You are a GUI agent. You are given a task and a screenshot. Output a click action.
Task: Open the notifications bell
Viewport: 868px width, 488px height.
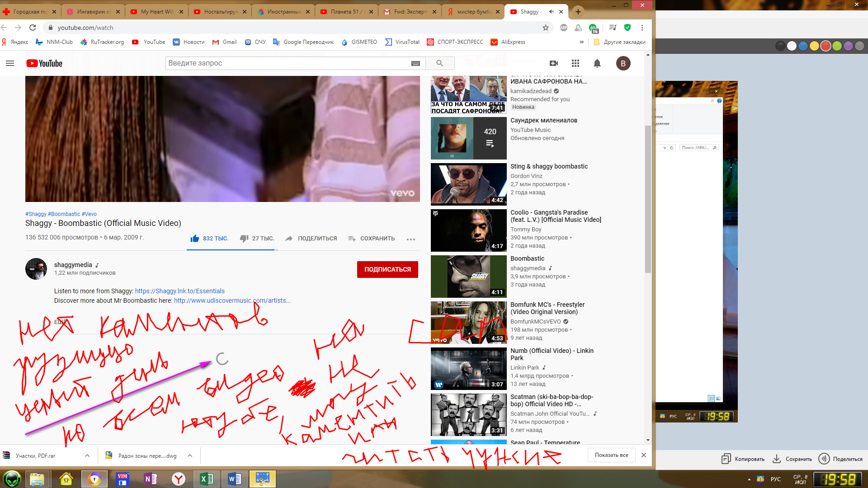tap(597, 63)
